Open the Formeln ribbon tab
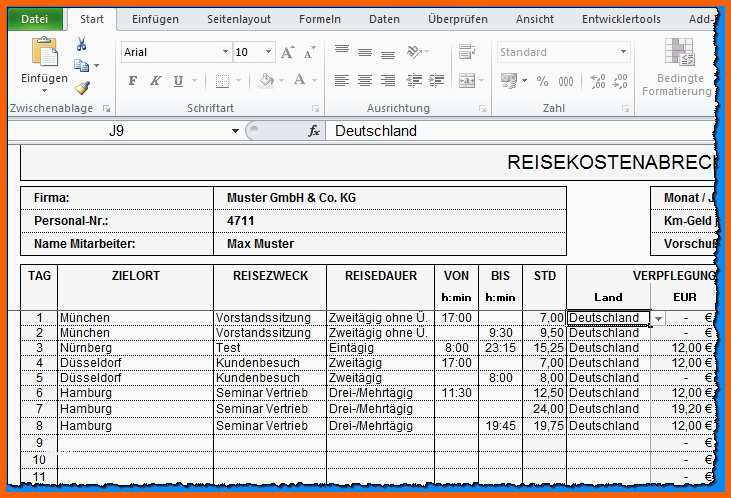 (319, 19)
